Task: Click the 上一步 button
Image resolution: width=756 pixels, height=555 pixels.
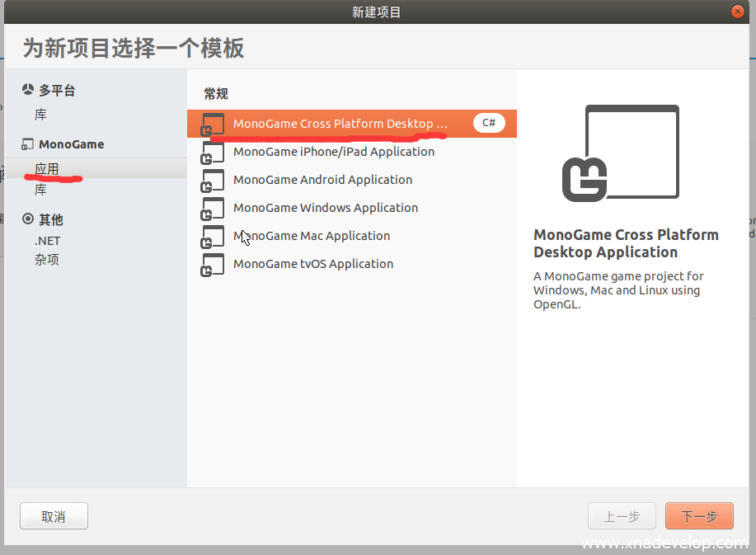Action: (622, 516)
